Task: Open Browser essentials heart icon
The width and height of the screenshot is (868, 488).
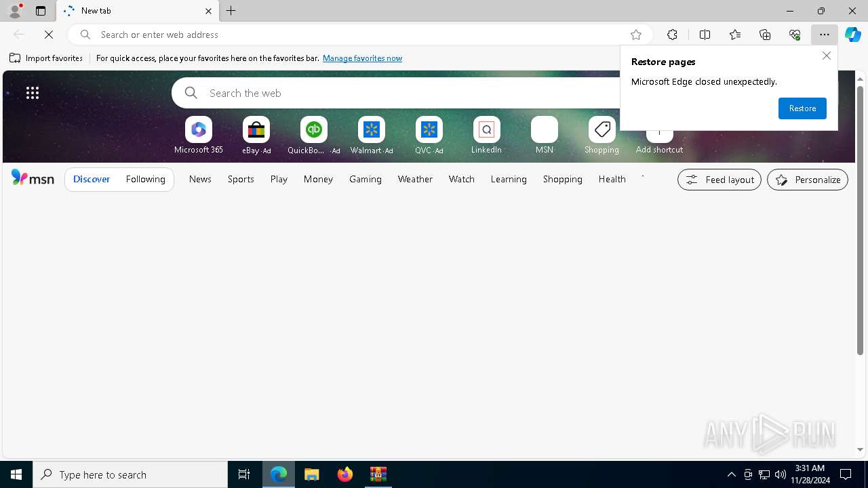Action: pyautogui.click(x=795, y=35)
